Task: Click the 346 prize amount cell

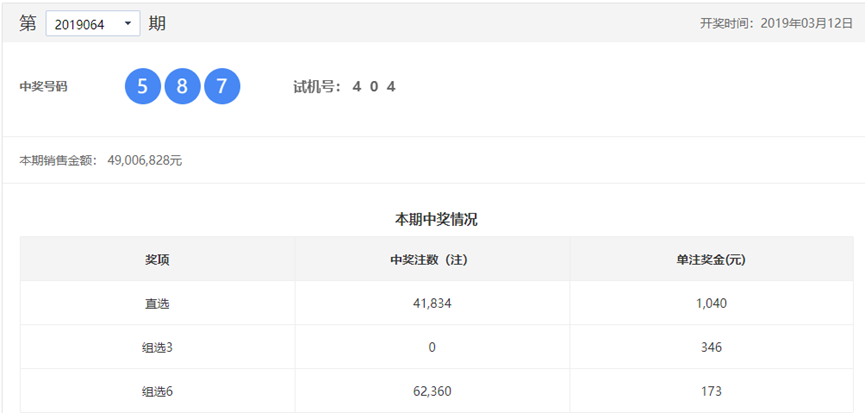Action: pos(711,347)
